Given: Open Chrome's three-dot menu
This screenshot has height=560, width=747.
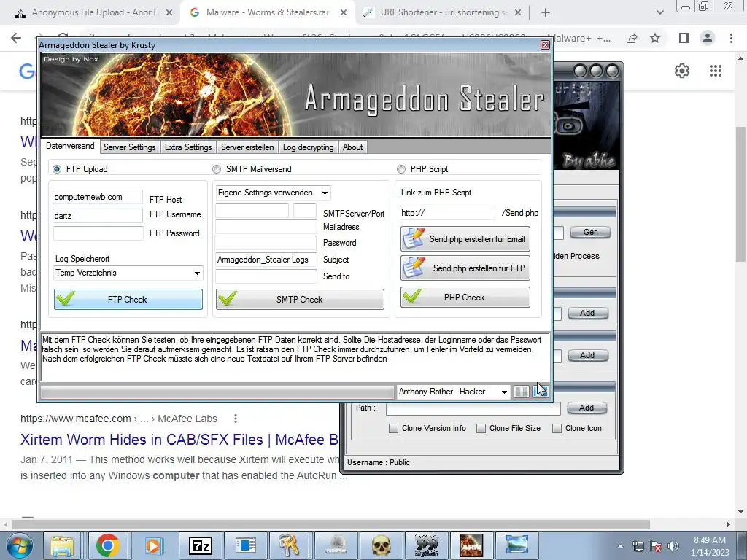Looking at the screenshot, I should point(731,38).
